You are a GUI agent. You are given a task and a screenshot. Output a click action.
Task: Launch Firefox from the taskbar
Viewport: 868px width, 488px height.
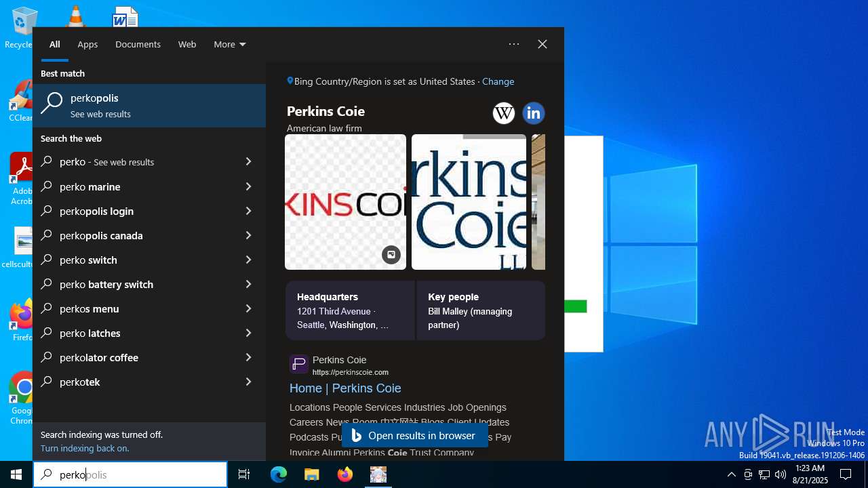tap(345, 474)
